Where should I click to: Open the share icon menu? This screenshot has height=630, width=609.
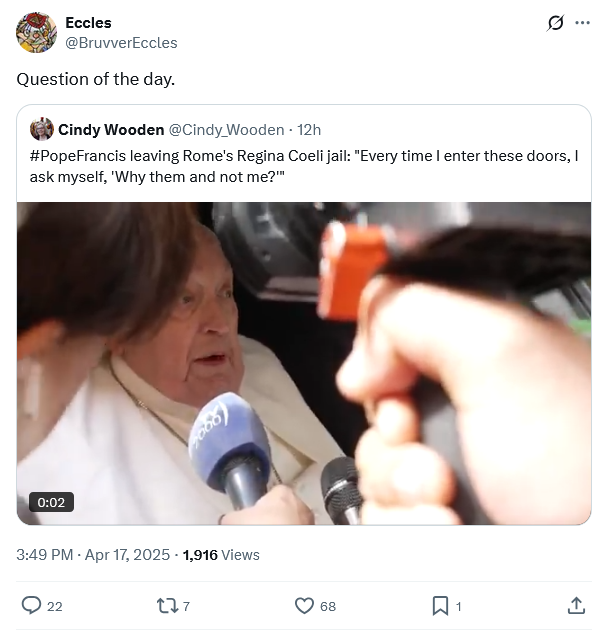[576, 605]
